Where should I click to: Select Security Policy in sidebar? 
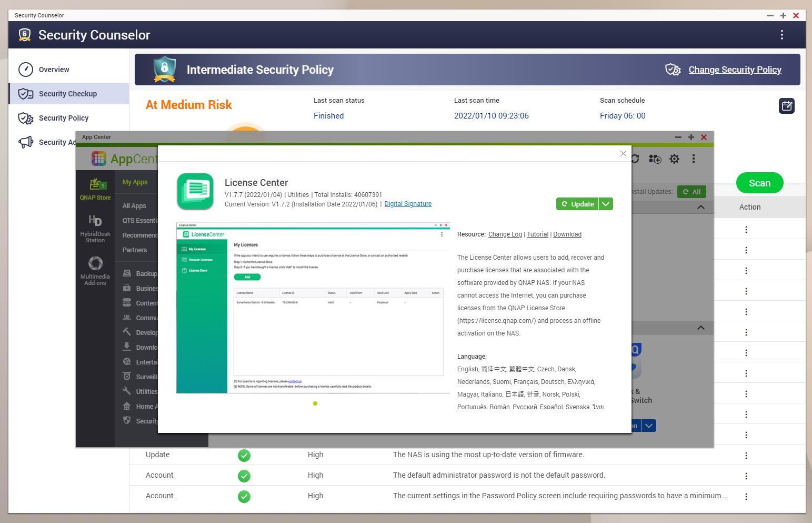pos(64,118)
